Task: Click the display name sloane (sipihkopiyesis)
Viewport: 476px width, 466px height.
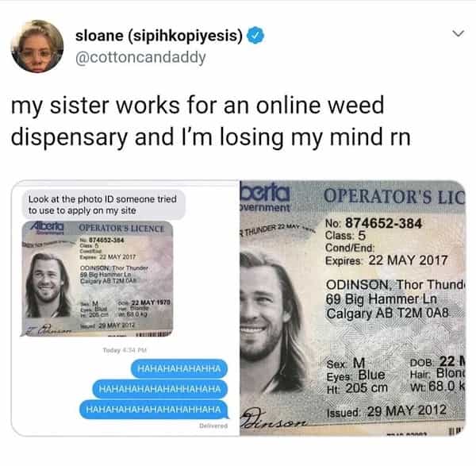Action: pos(159,36)
